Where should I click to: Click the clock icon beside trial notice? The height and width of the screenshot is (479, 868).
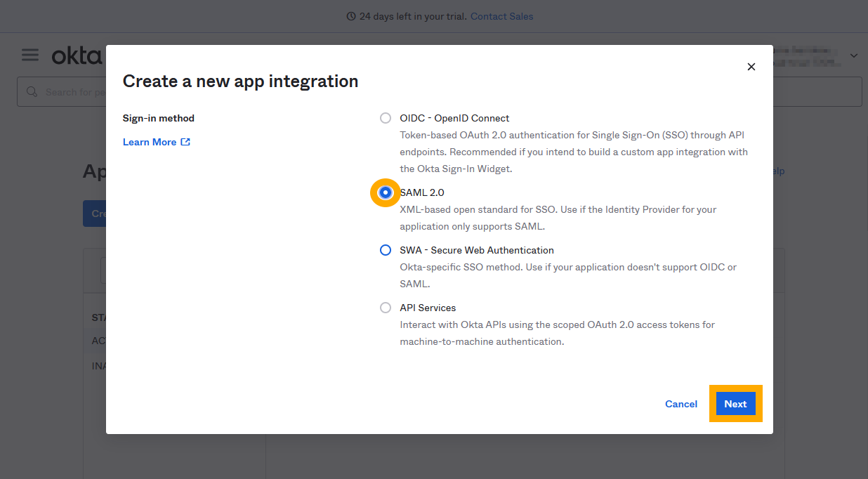click(x=351, y=16)
